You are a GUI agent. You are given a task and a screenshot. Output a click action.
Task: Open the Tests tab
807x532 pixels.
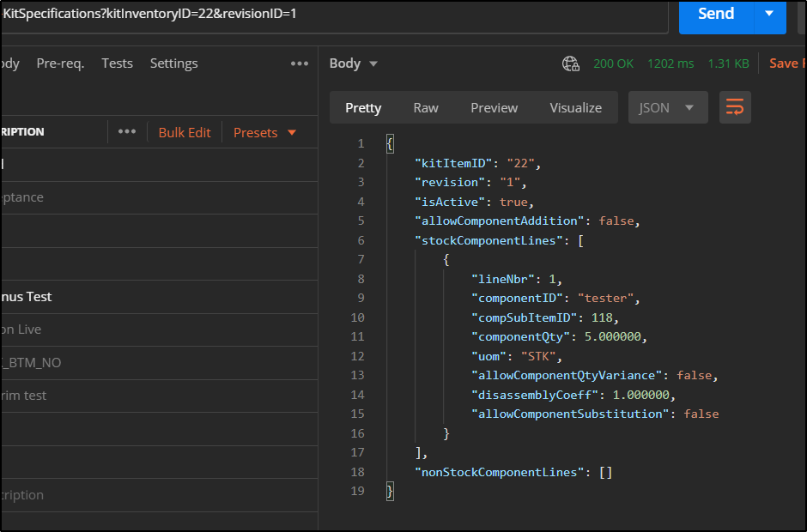pyautogui.click(x=117, y=63)
